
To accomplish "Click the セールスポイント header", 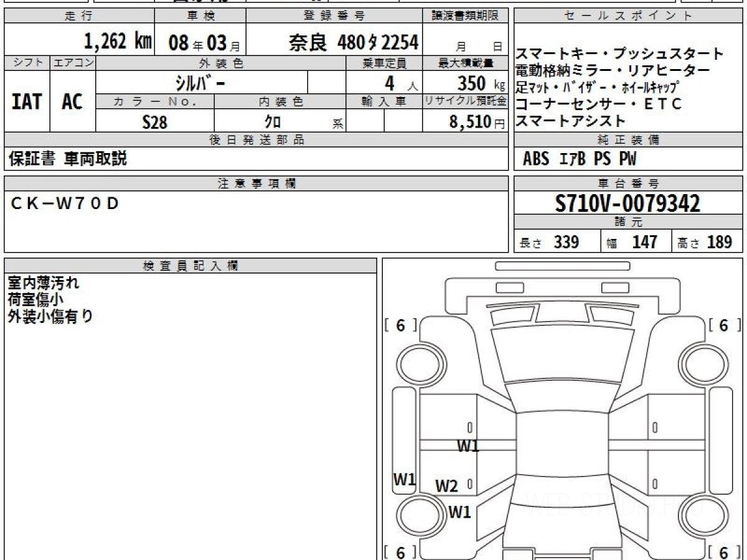I will (628, 16).
